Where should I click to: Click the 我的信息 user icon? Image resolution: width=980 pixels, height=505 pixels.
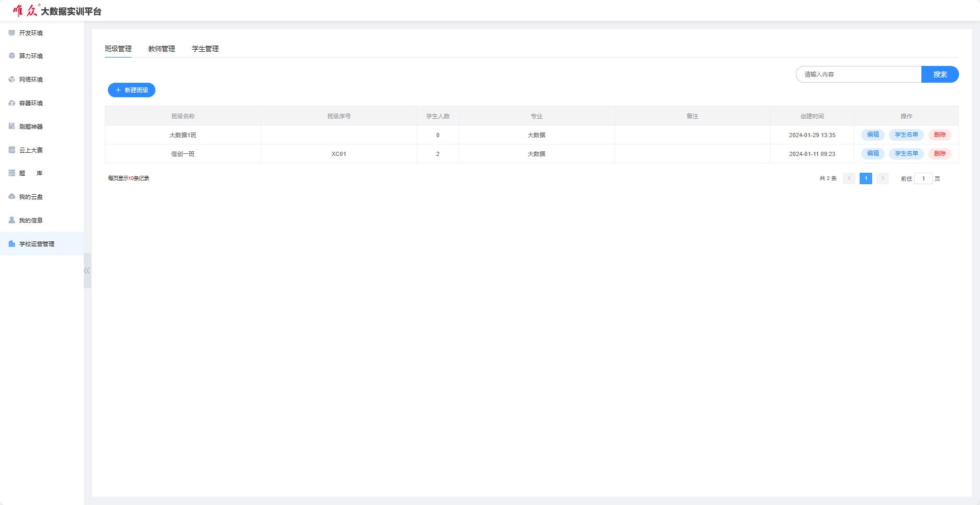(12, 220)
